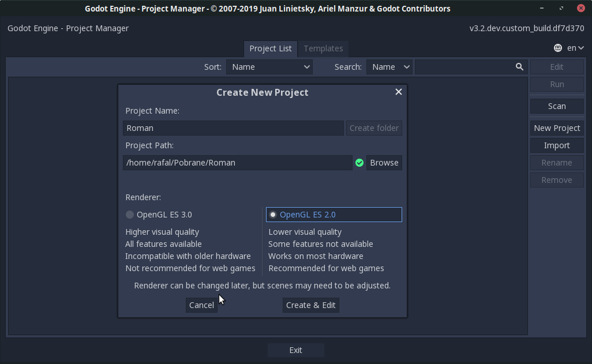Click 'Renderer can be changed later' note
The width and height of the screenshot is (592, 364).
pos(263,286)
